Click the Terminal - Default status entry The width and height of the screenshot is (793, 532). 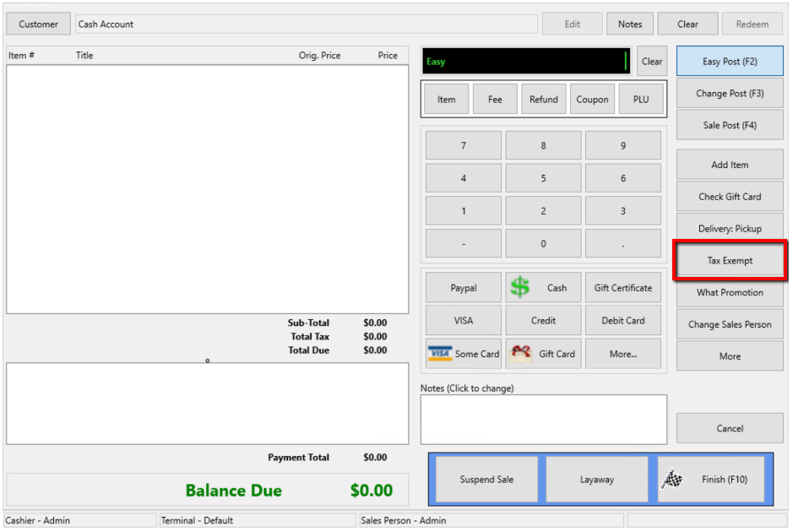click(x=258, y=520)
